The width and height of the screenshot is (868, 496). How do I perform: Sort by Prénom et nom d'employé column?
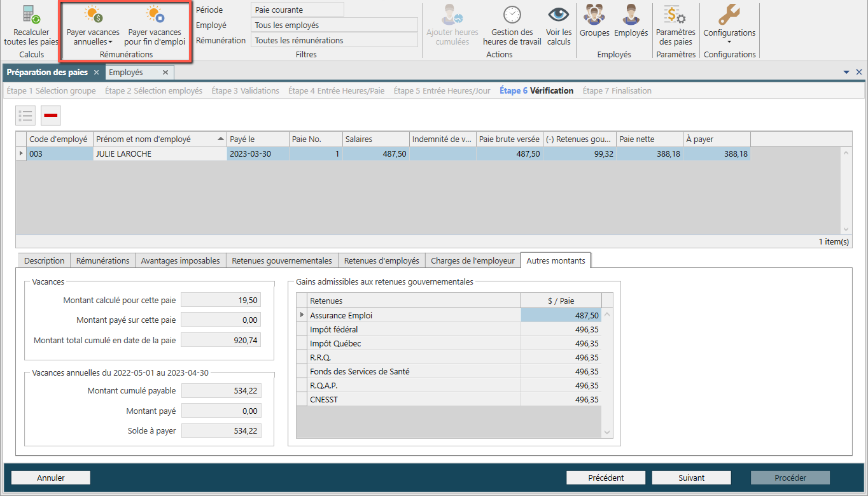(x=160, y=139)
